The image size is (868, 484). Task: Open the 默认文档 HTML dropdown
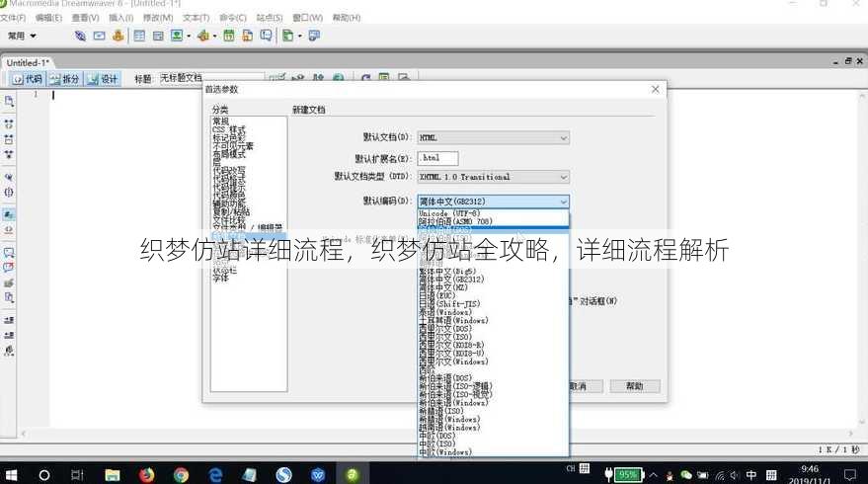(x=493, y=138)
